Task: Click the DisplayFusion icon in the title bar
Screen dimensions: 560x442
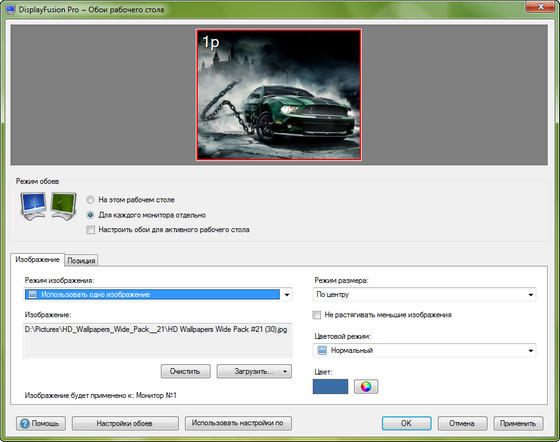Action: point(11,9)
